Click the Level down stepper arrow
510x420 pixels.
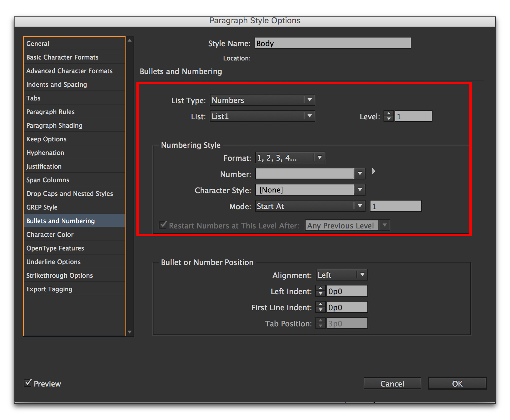[x=388, y=118]
